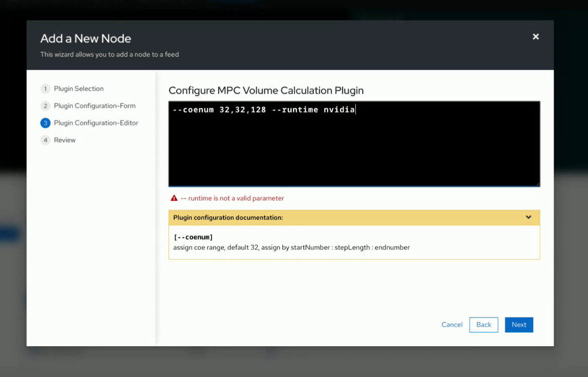This screenshot has height=377, width=588.
Task: Click the Next button
Action: pos(519,325)
